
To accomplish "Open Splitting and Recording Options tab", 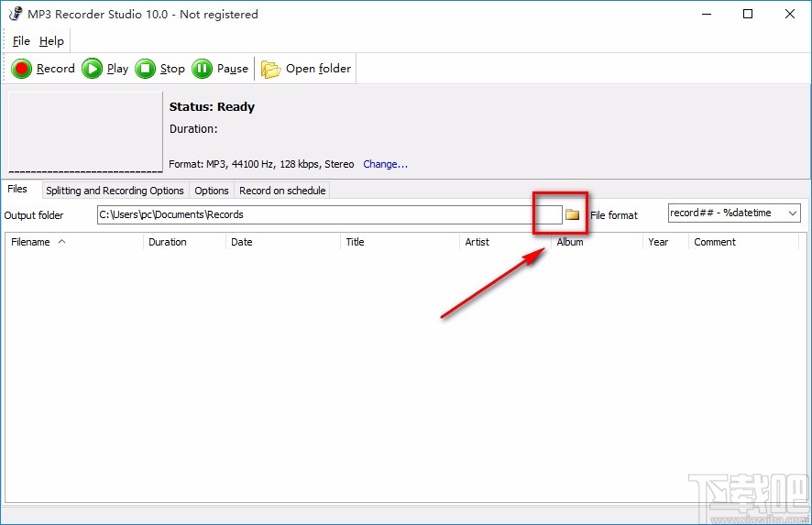I will (115, 191).
